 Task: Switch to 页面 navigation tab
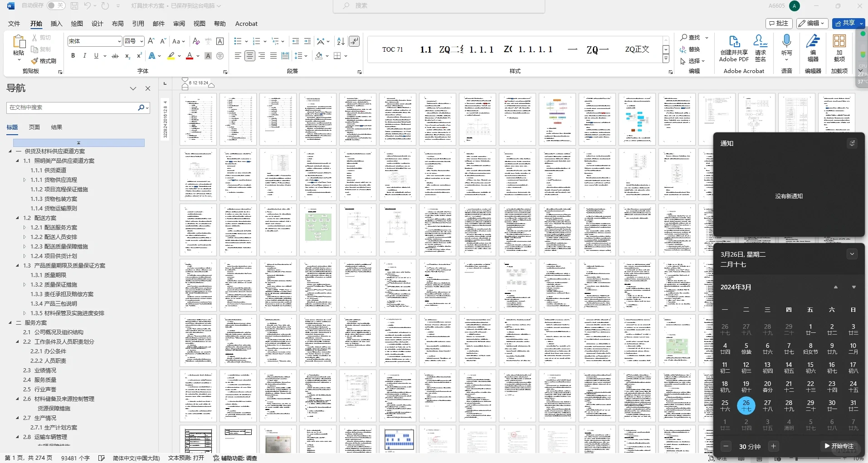[x=34, y=127]
